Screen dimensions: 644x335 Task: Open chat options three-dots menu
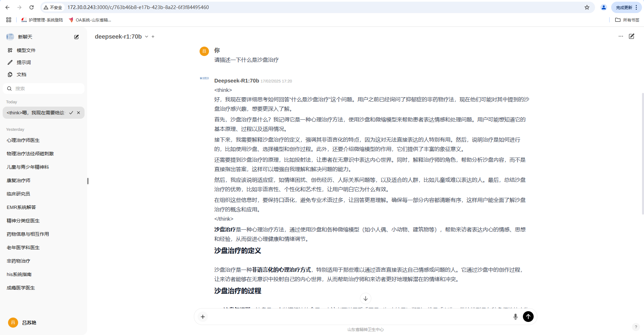click(x=621, y=36)
